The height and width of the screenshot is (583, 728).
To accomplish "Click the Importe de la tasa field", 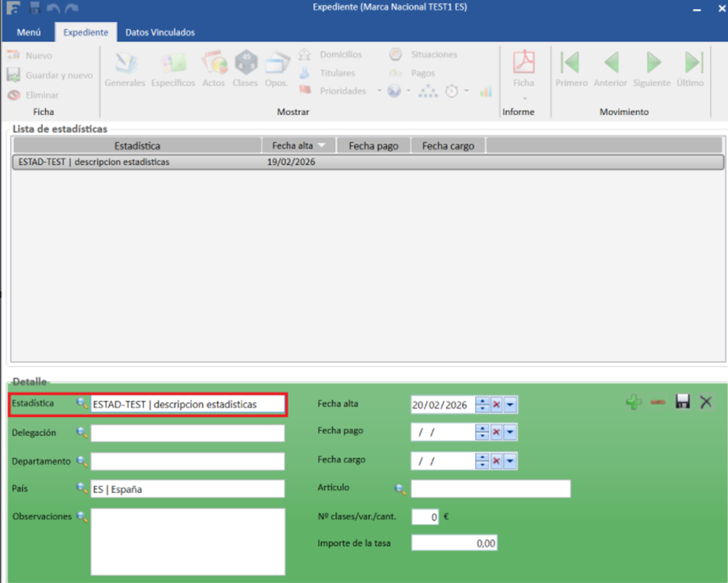I will [454, 544].
